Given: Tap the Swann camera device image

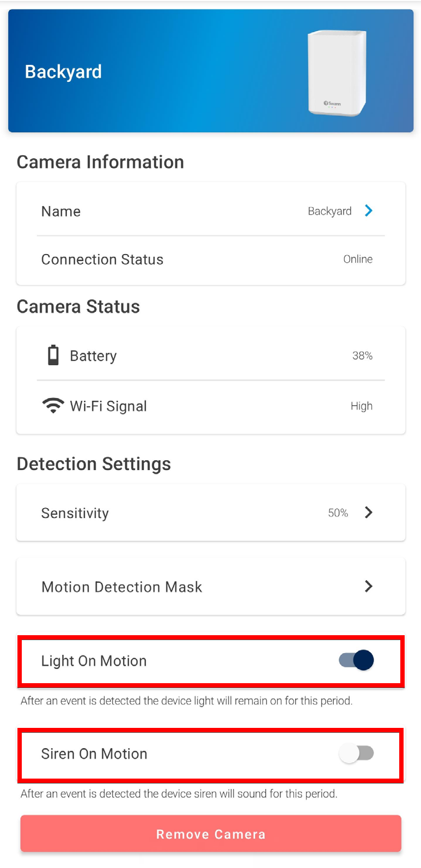Looking at the screenshot, I should tap(337, 73).
